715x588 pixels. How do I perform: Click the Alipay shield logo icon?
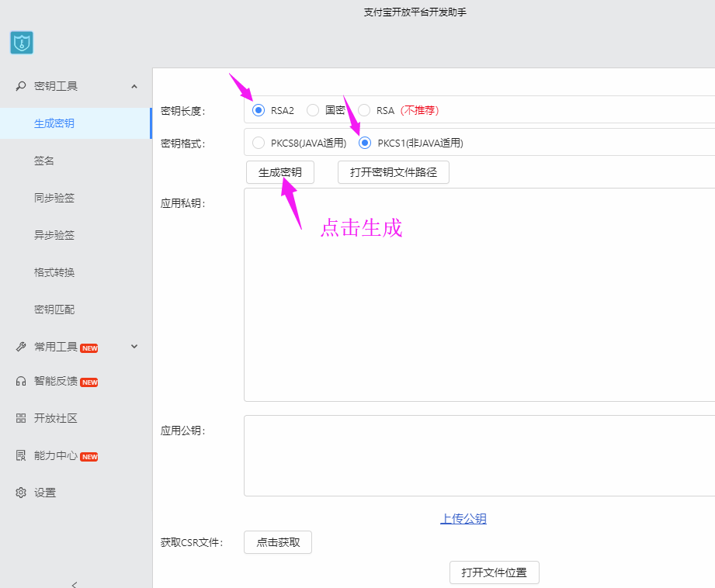pos(22,43)
